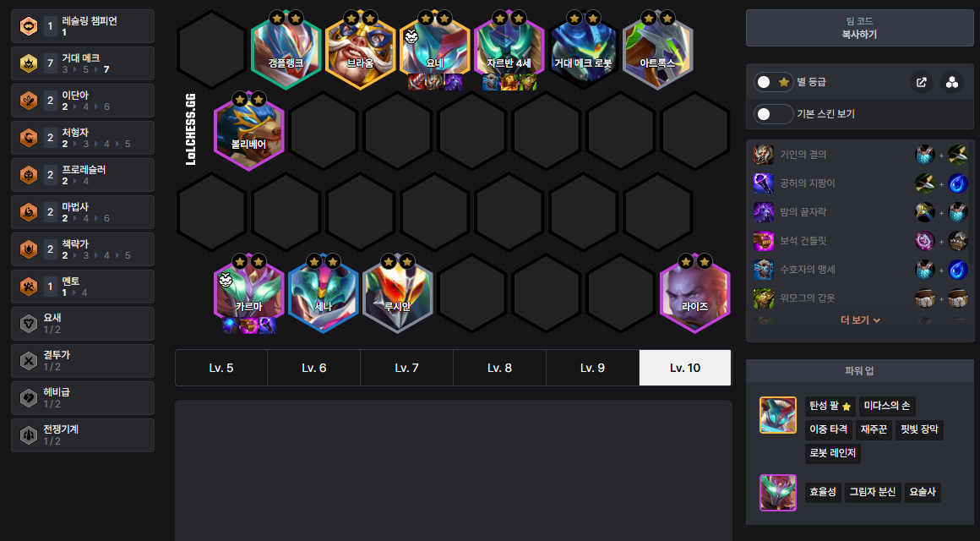Enable the 기본 스킨 보기 toggle
The width and height of the screenshot is (980, 541).
(773, 114)
